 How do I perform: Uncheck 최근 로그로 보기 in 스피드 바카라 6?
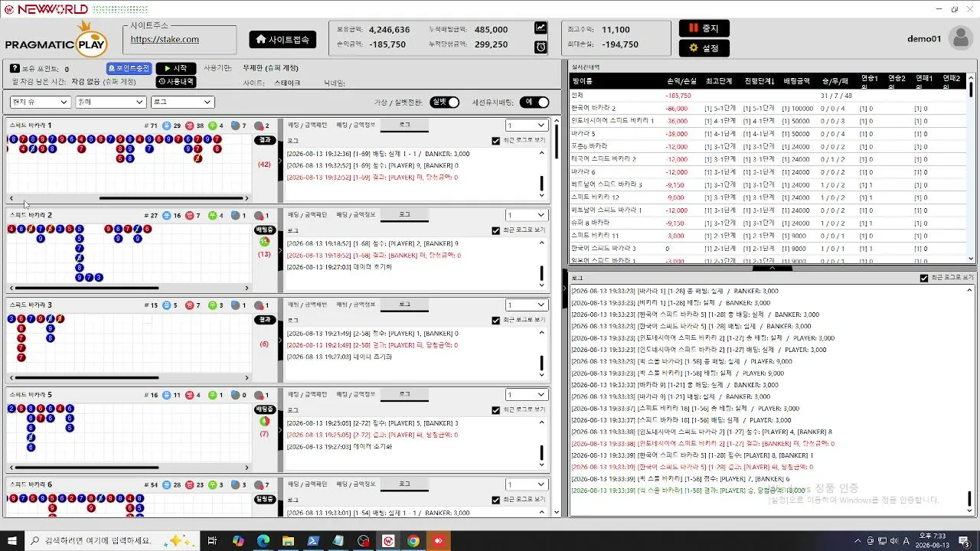(x=496, y=500)
